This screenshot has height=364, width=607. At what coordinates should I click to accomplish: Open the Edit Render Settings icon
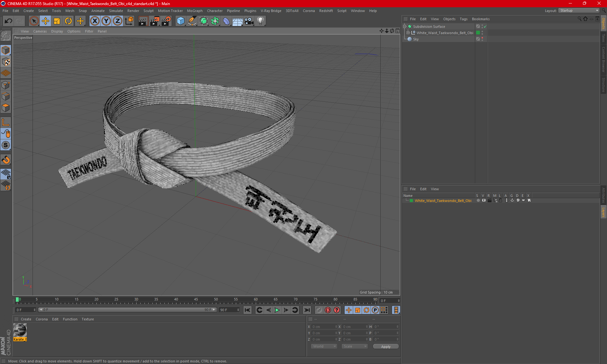click(166, 21)
